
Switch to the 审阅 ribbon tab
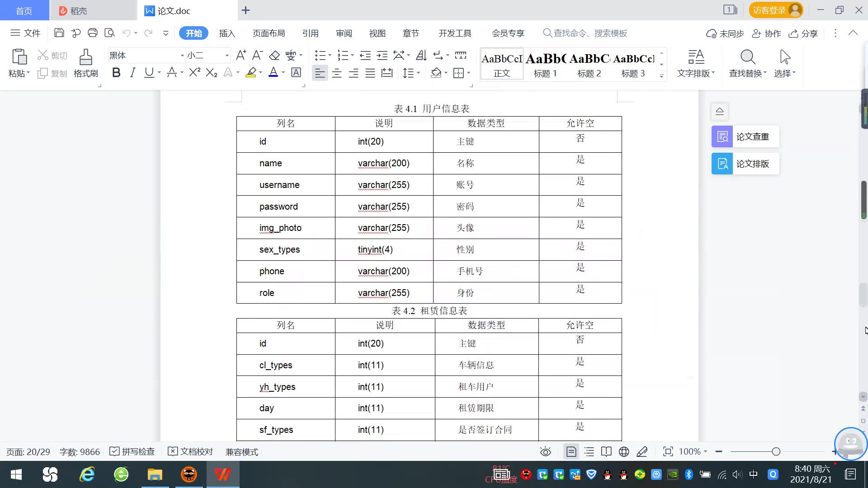[x=344, y=33]
